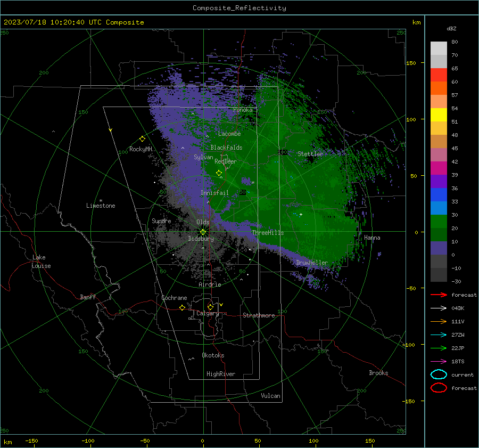This screenshot has height=448, width=479.
Task: Click the red 65 dBZ swatch
Action: (439, 75)
